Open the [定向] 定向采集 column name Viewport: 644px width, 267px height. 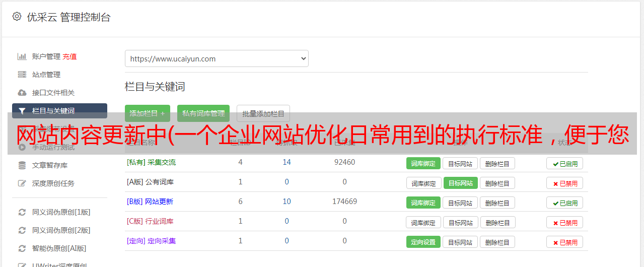click(x=152, y=241)
